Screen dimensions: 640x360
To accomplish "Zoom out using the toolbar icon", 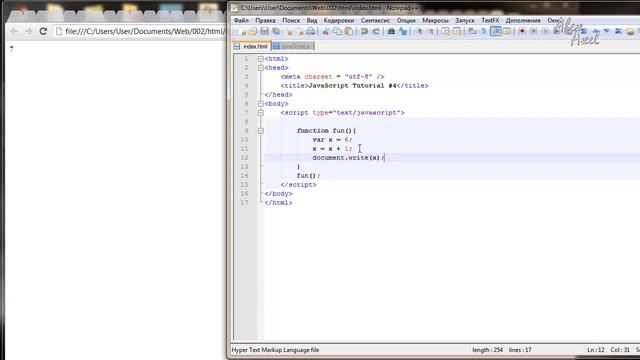I will 431,31.
